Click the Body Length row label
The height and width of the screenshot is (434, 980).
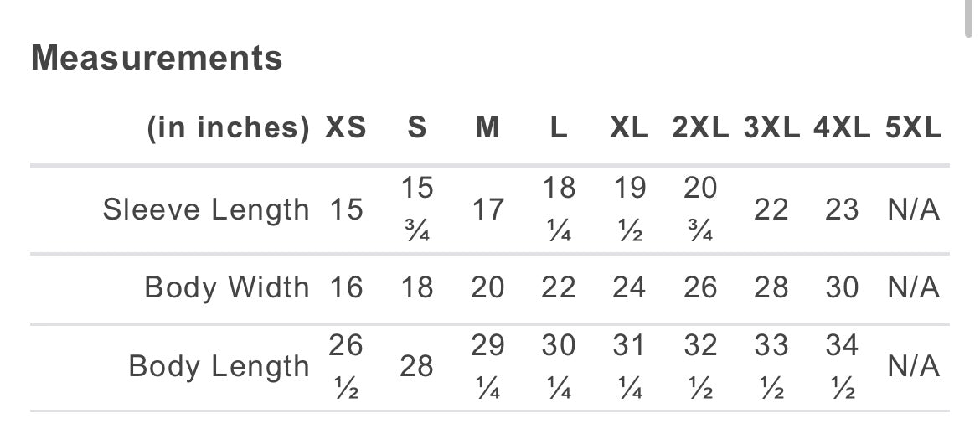(x=219, y=367)
